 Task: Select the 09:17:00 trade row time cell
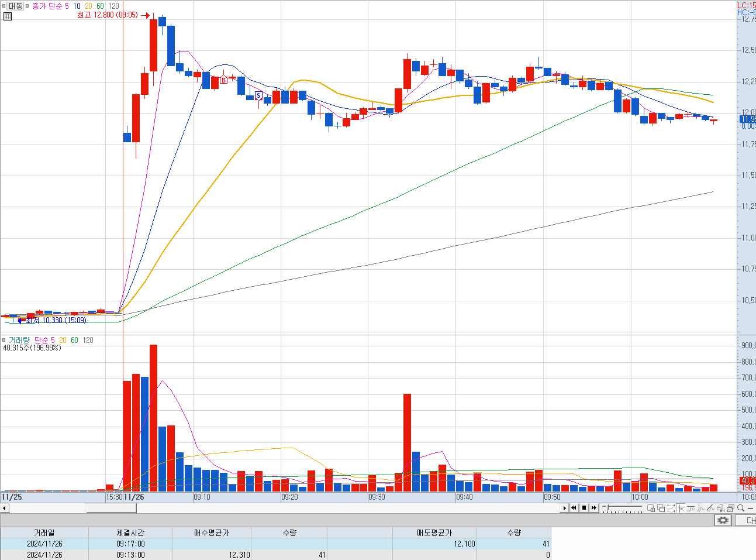click(130, 544)
